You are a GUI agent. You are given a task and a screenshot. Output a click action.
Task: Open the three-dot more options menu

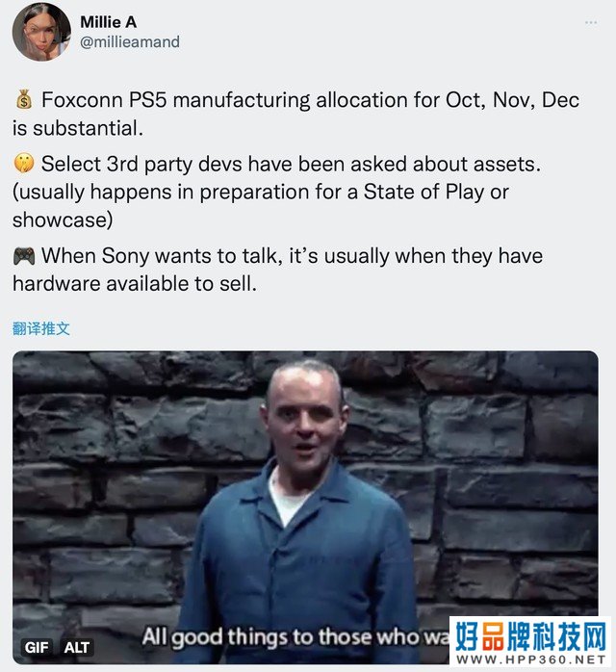[591, 22]
